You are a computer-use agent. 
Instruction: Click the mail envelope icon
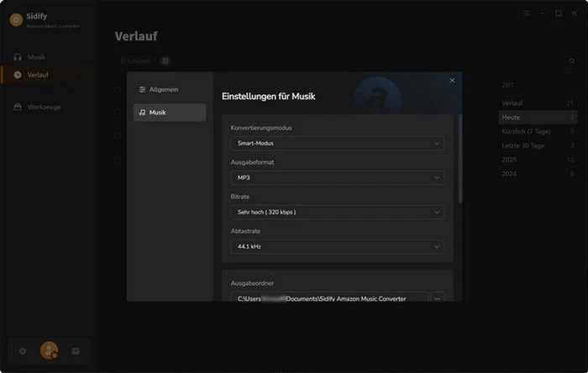pos(76,351)
